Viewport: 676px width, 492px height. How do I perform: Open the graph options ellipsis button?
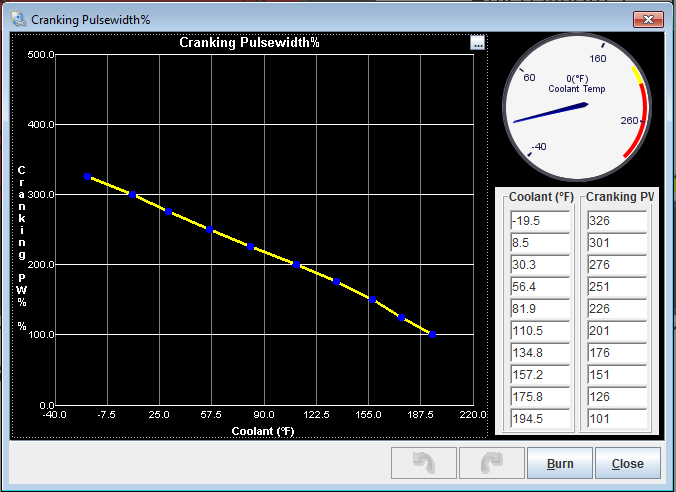click(x=478, y=42)
